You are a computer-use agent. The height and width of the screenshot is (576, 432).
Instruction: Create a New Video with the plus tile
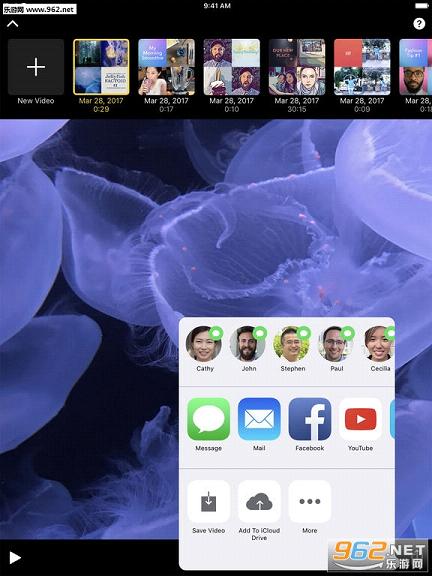click(x=36, y=67)
